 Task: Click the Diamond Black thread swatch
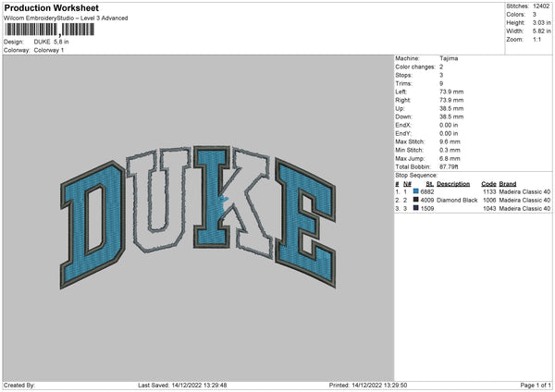[x=416, y=200]
